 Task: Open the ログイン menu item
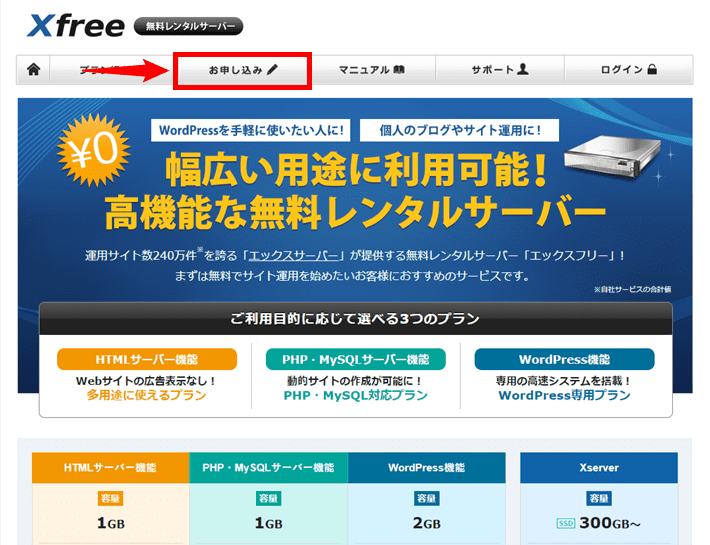pyautogui.click(x=628, y=70)
